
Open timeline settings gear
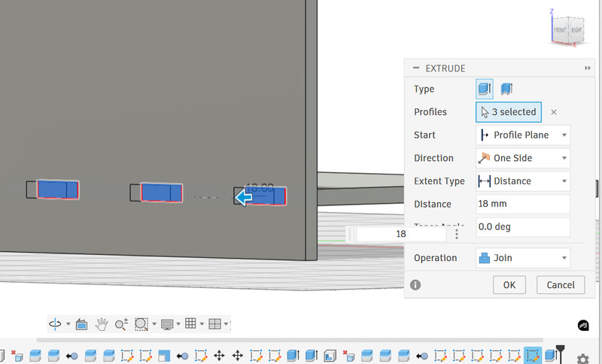[582, 359]
